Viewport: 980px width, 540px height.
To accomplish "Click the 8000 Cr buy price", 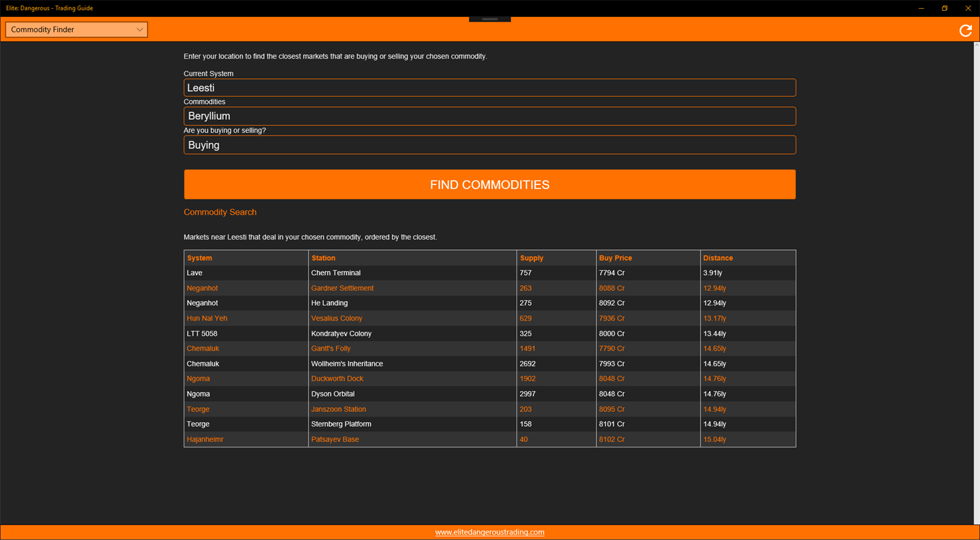I will pos(612,334).
